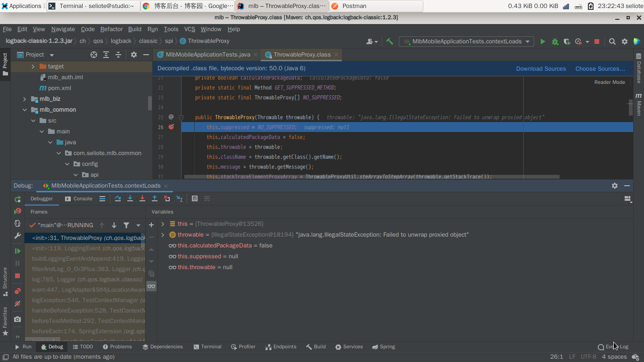Open Project view dropdown
This screenshot has width=644, height=362.
point(52,55)
